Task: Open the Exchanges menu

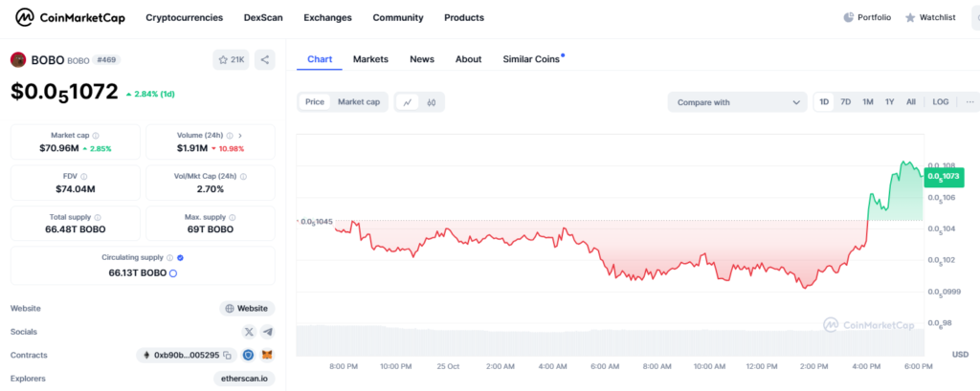Action: coord(327,17)
